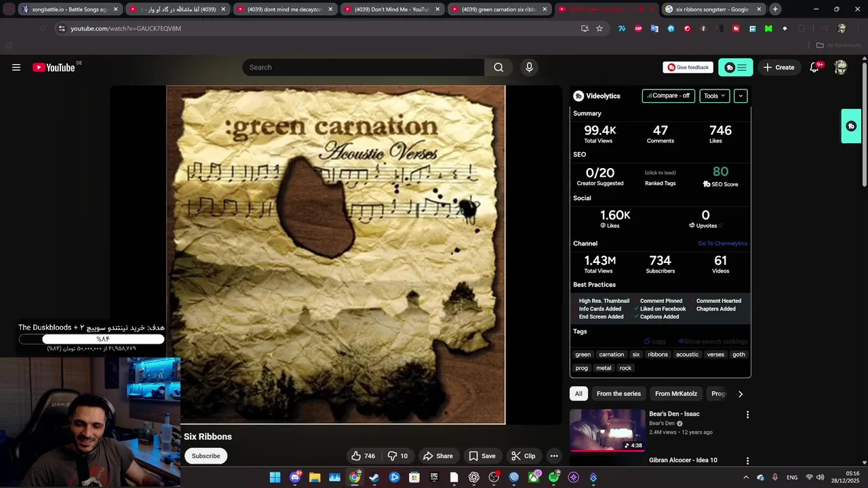Open the YouTube account avatar menu

[841, 67]
